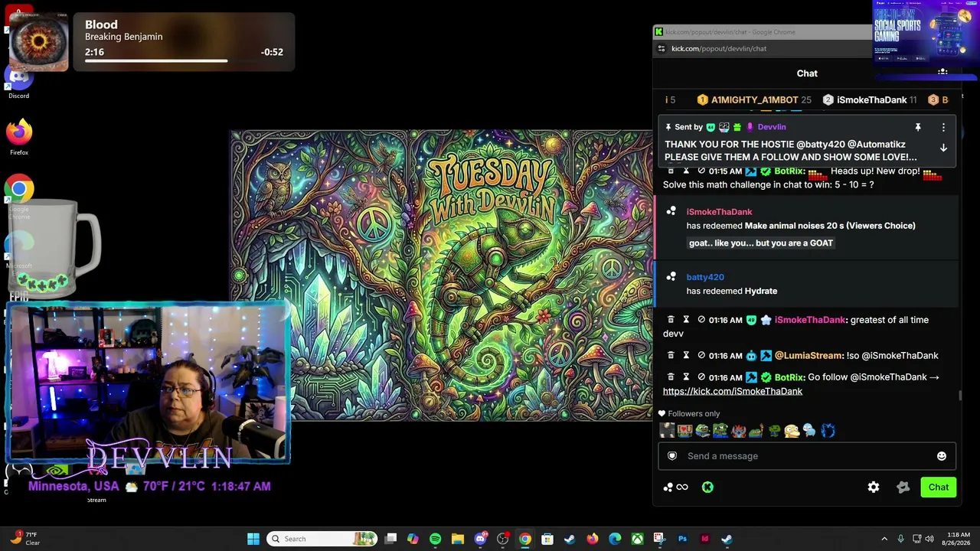This screenshot has height=551, width=980.
Task: Open volume control in system tray
Action: 929,539
